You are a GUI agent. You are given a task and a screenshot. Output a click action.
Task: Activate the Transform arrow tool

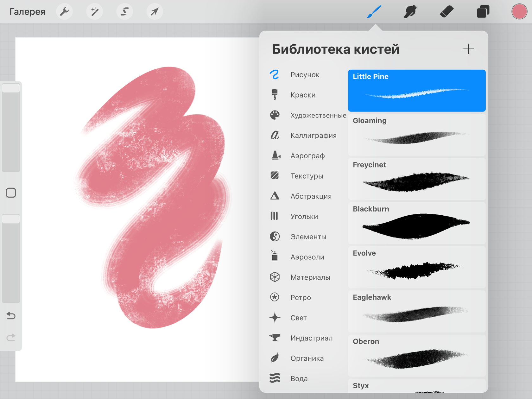pos(155,12)
